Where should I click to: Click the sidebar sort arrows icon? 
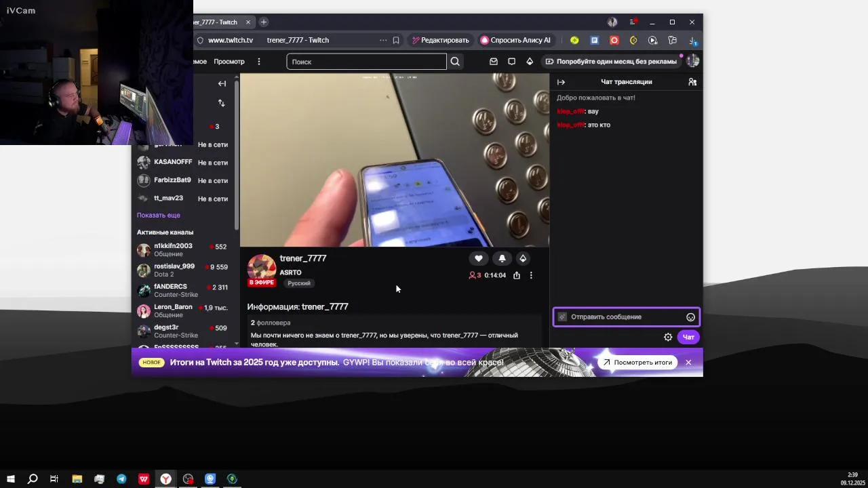(x=221, y=103)
